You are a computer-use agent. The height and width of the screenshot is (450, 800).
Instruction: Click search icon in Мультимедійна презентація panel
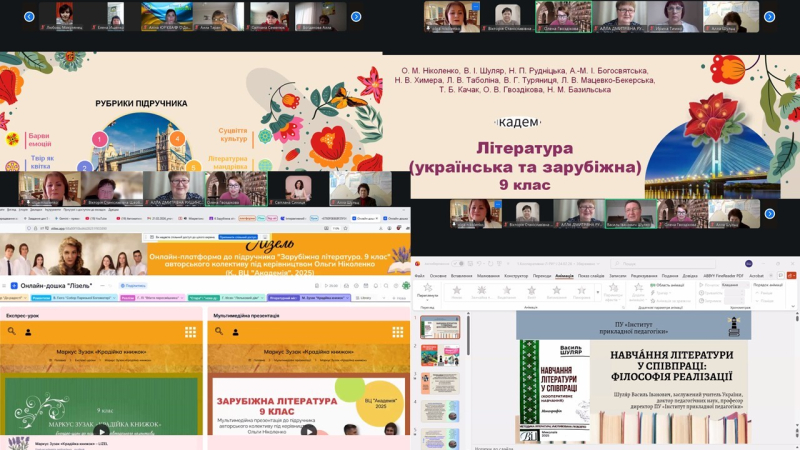point(219,332)
